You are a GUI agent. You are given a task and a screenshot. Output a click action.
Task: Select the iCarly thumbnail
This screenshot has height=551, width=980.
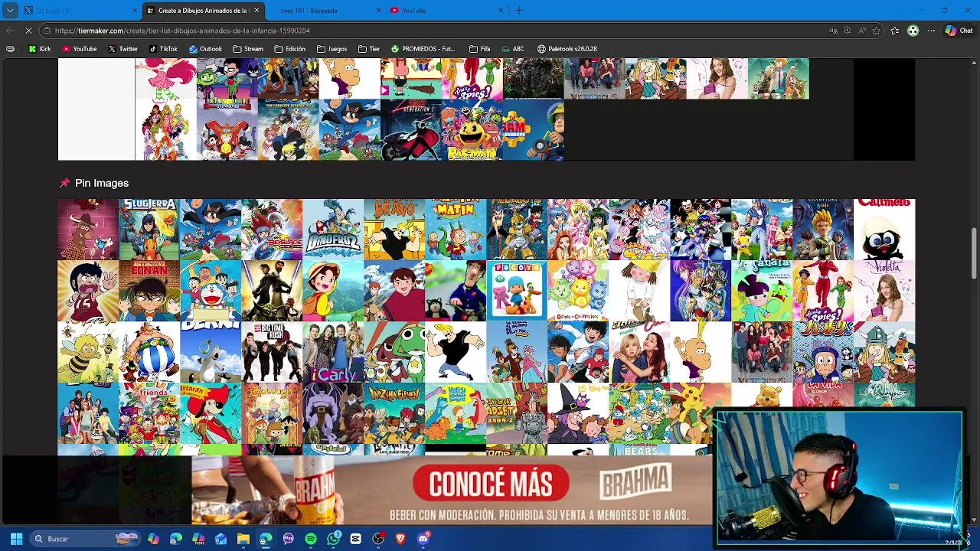pos(333,352)
